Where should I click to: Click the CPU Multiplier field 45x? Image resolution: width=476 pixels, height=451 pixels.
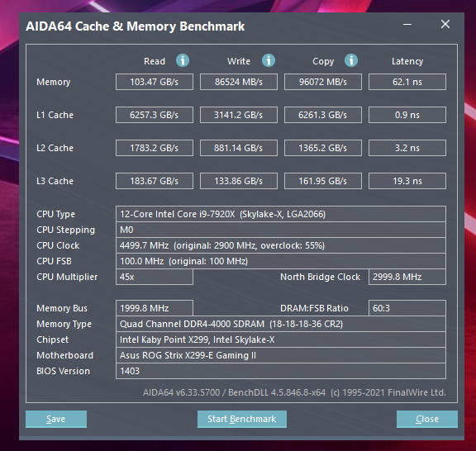155,277
